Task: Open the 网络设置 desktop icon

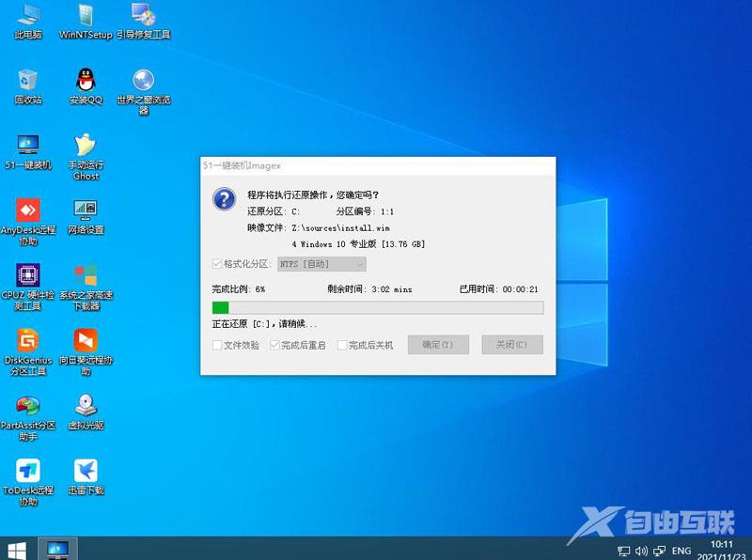Action: click(86, 217)
